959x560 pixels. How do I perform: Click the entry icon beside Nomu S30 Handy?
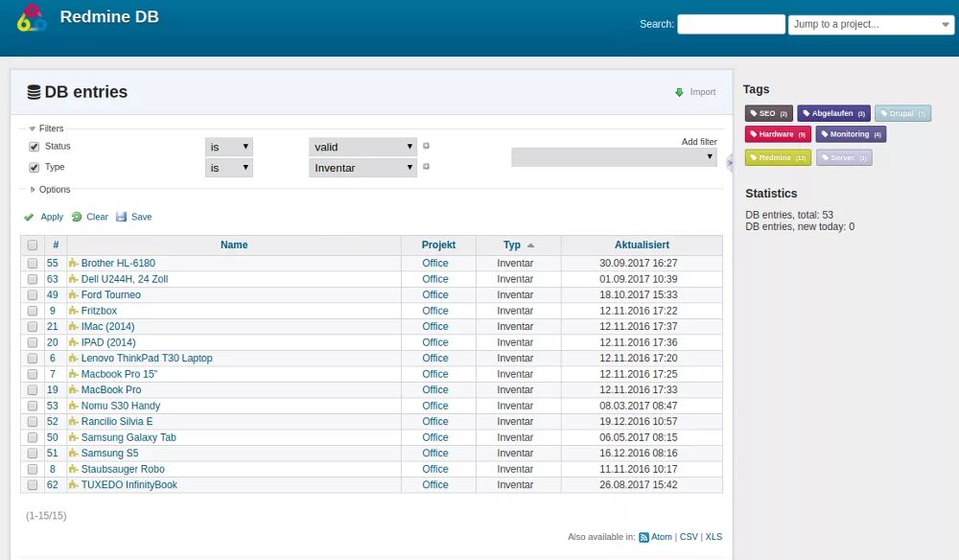74,406
